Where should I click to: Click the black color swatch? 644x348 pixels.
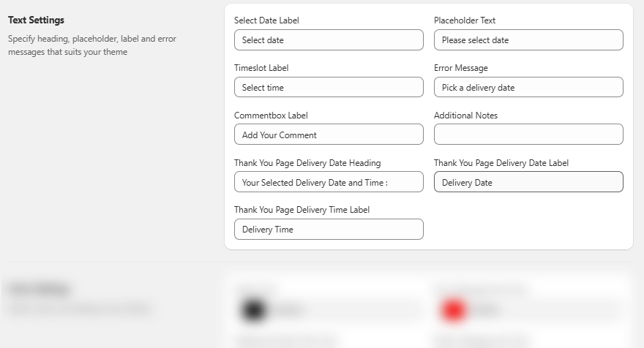tap(252, 311)
